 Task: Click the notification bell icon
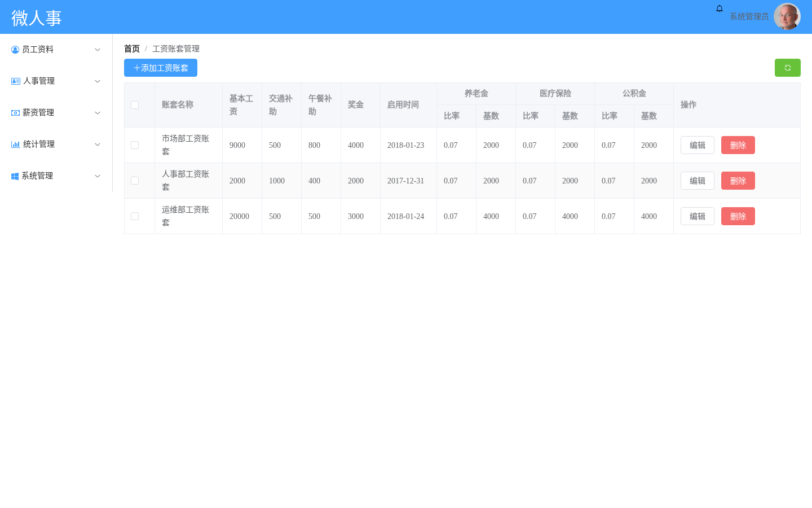tap(720, 8)
